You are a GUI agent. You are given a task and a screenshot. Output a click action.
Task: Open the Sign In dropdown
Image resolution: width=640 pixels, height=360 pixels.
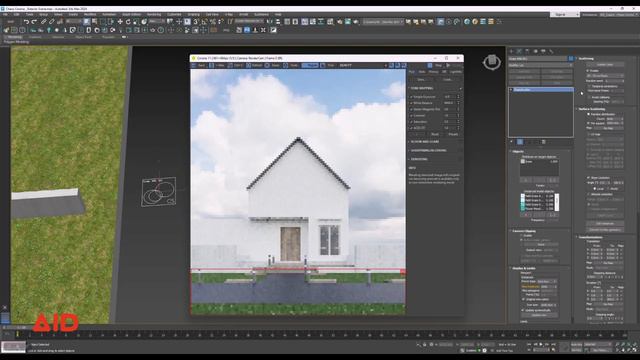[x=565, y=15]
